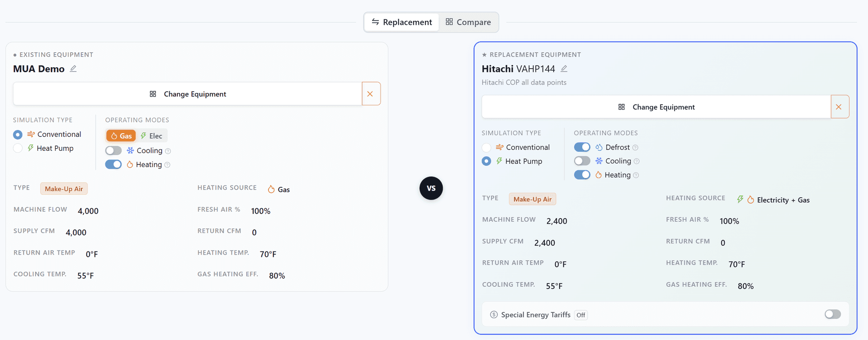The image size is (868, 340).
Task: Choose the Elec operating mode
Action: (151, 135)
